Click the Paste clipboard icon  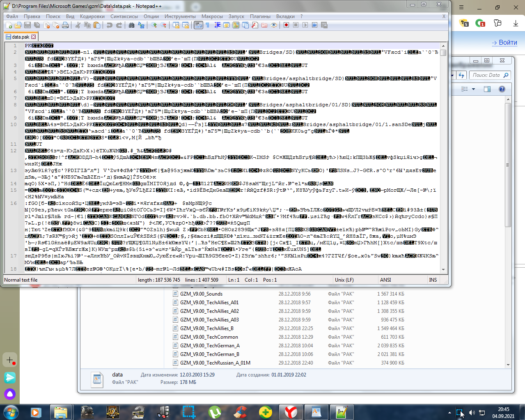tap(97, 25)
